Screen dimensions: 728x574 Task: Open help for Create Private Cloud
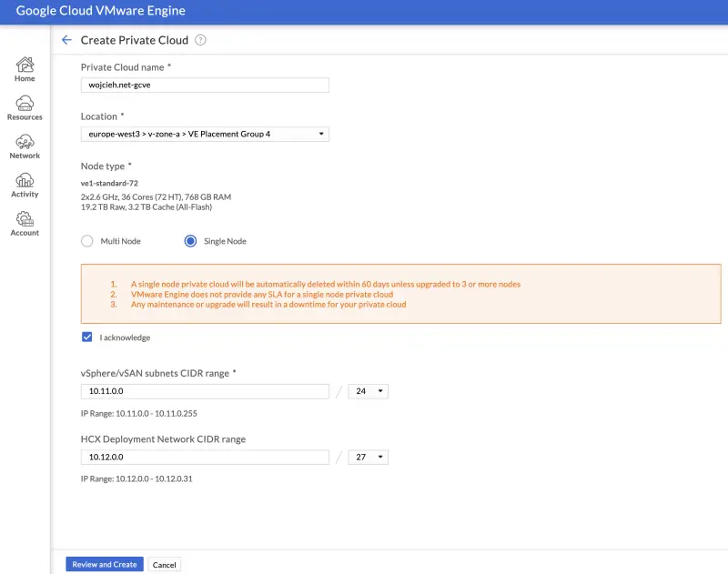tap(198, 40)
